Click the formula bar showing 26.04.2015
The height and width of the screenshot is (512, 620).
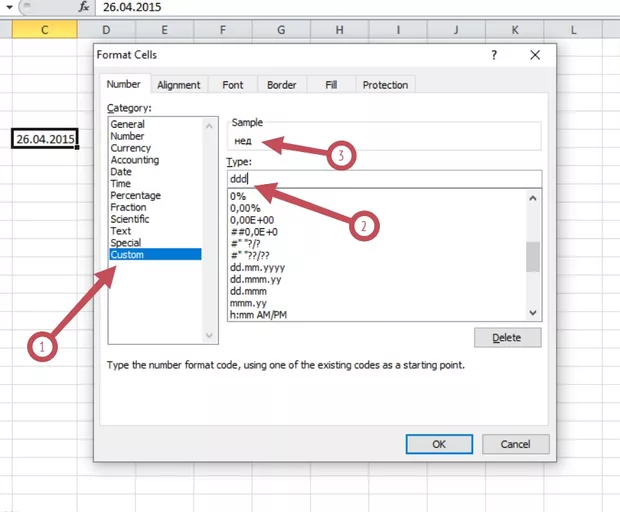tap(356, 7)
